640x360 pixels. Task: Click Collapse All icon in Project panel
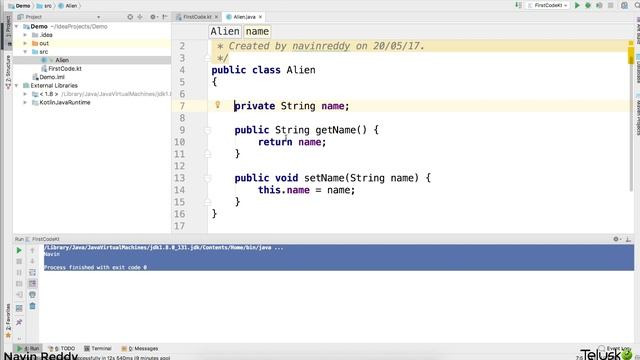(x=140, y=17)
